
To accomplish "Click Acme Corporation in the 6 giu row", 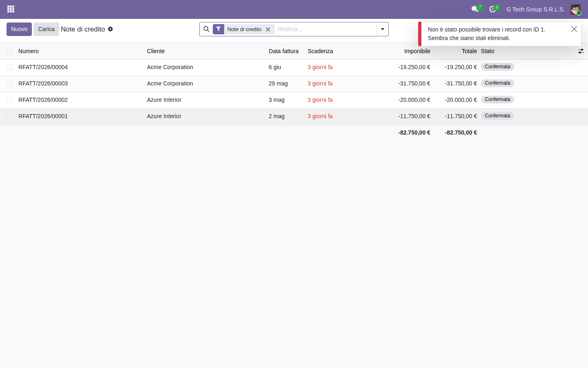I will [170, 67].
